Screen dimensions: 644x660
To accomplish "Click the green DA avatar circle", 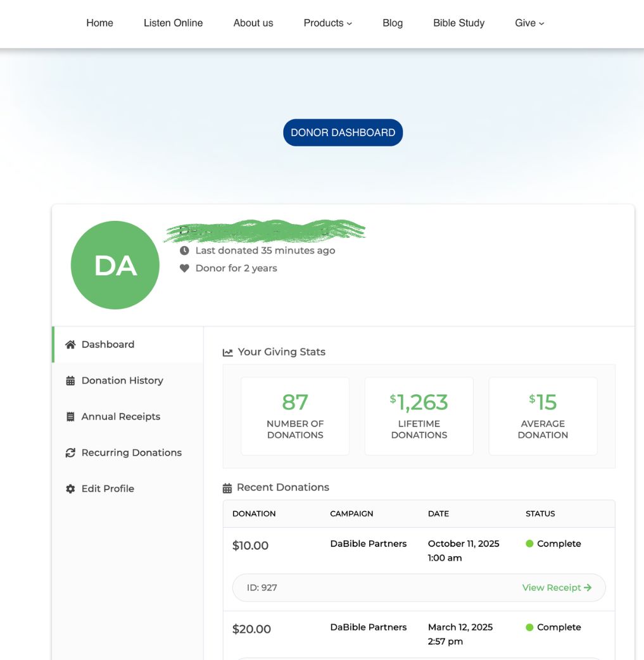I will [115, 265].
